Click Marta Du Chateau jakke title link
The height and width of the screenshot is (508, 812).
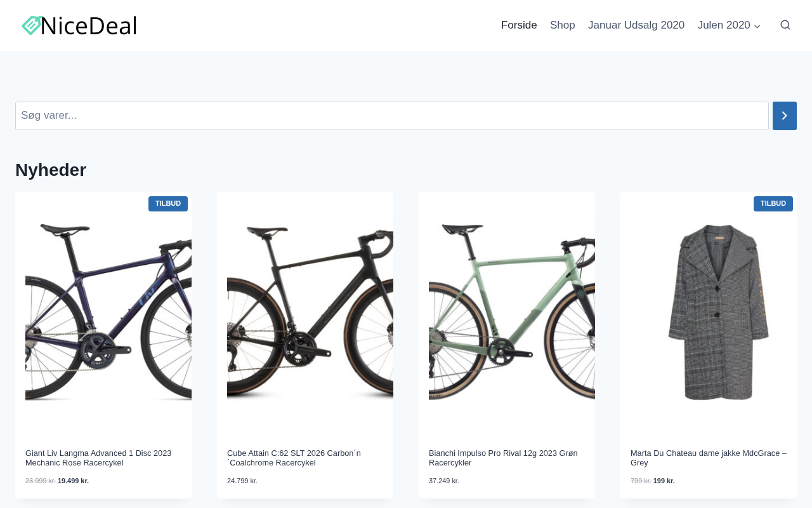pyautogui.click(x=708, y=458)
